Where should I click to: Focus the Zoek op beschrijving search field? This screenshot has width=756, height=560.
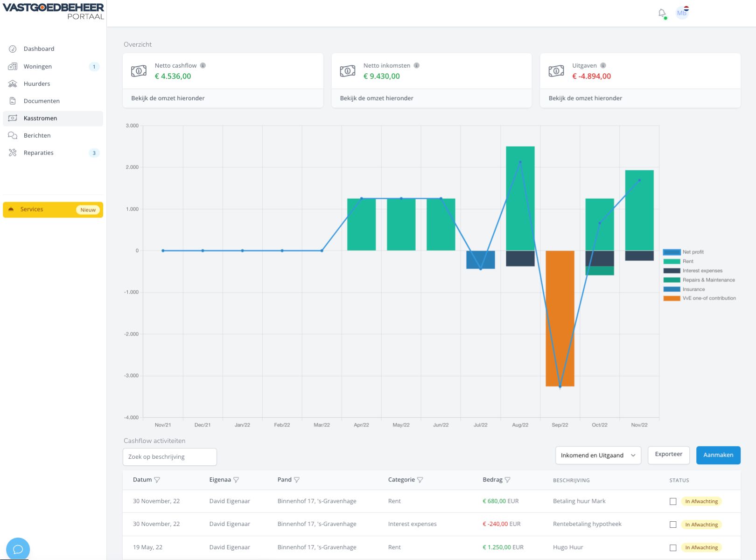pyautogui.click(x=169, y=457)
